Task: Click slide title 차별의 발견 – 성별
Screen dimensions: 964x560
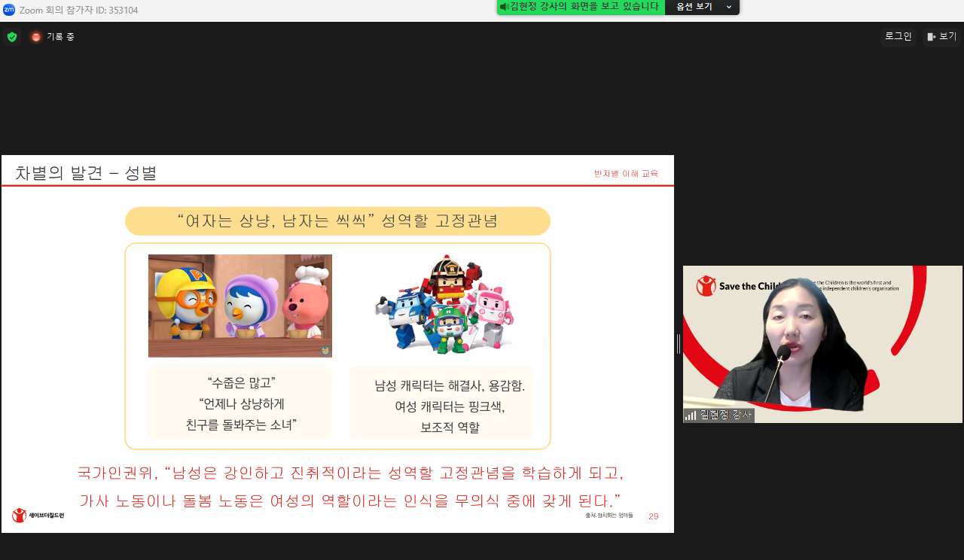Action: click(86, 173)
